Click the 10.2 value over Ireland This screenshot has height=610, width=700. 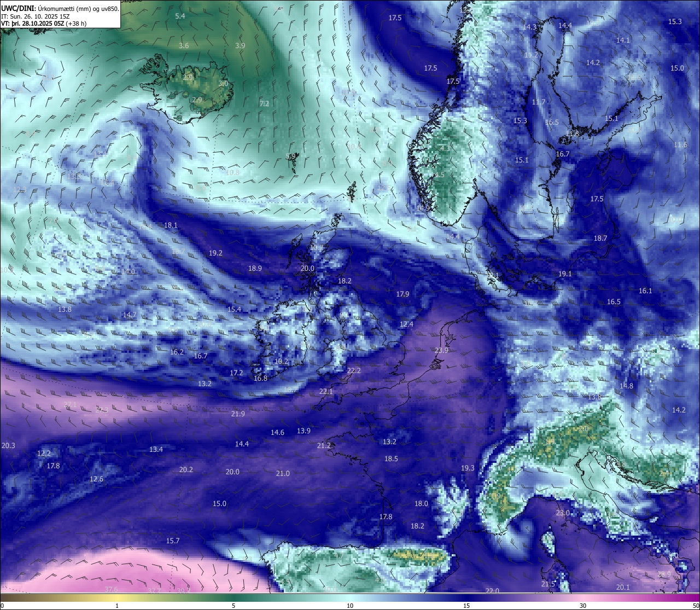[281, 362]
